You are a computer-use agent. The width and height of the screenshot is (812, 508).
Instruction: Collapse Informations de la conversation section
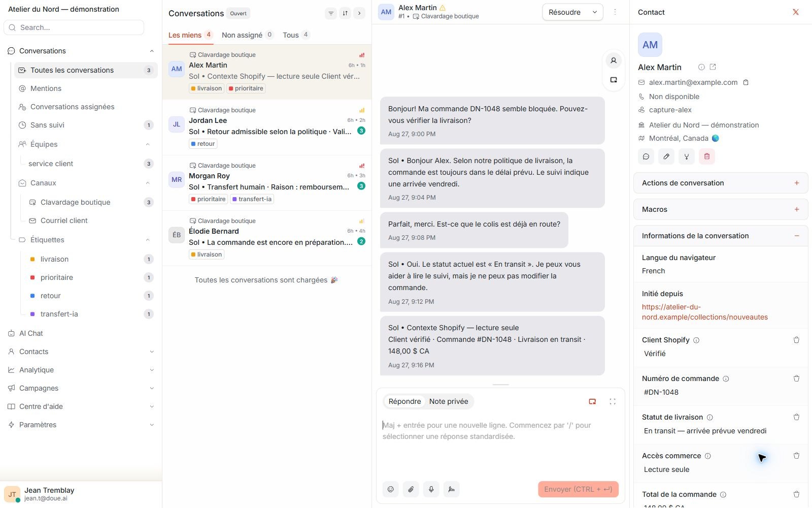coord(797,236)
